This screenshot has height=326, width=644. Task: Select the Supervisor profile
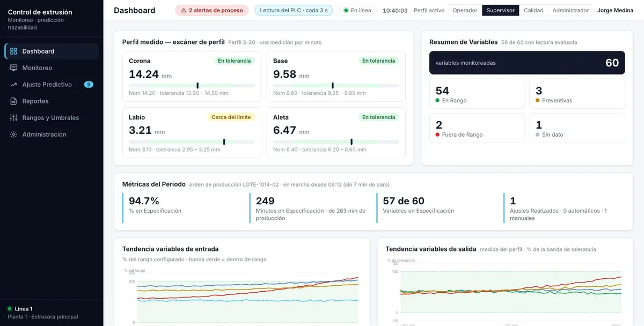(x=500, y=10)
